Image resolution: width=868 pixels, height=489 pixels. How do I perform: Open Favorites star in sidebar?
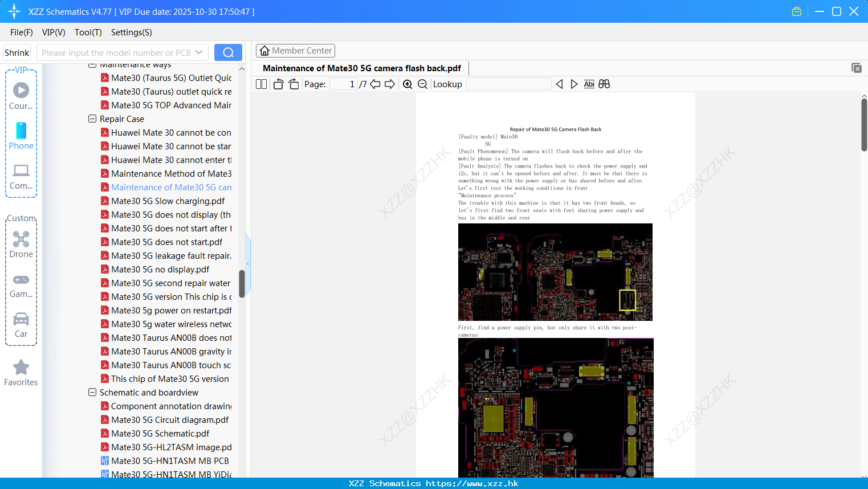tap(21, 373)
